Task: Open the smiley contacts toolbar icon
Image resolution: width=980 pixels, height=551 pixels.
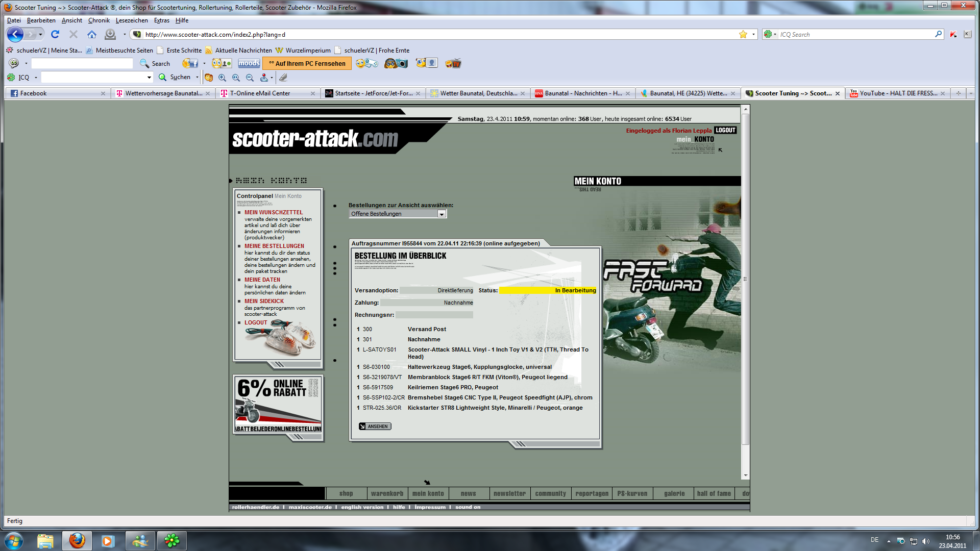Action: pyautogui.click(x=222, y=63)
